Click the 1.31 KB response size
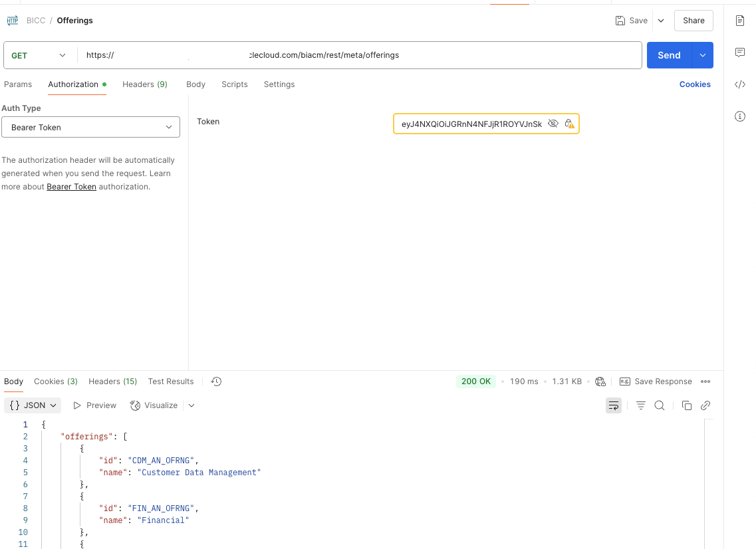 pyautogui.click(x=567, y=382)
